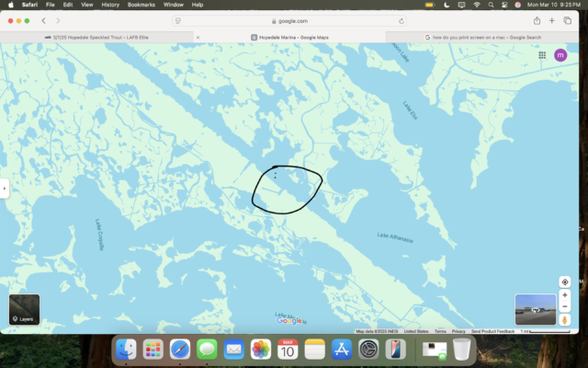
Task: Open the Wi-Fi status menu
Action: (x=477, y=5)
